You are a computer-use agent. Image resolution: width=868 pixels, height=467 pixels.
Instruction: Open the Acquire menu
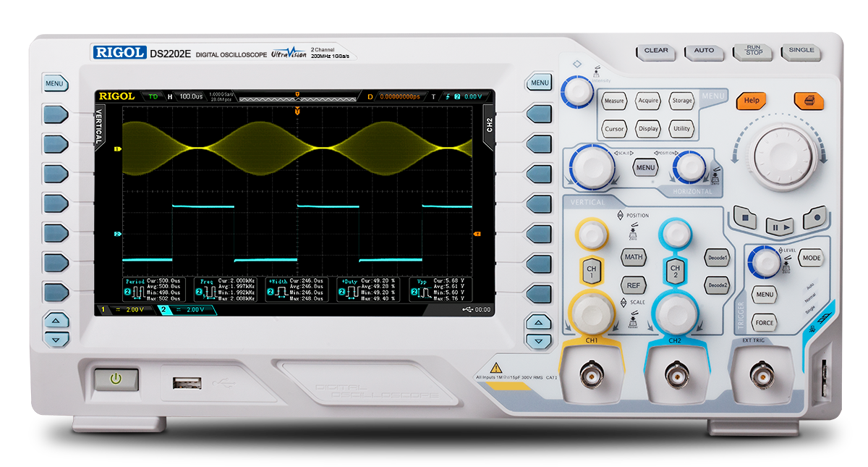click(x=648, y=101)
